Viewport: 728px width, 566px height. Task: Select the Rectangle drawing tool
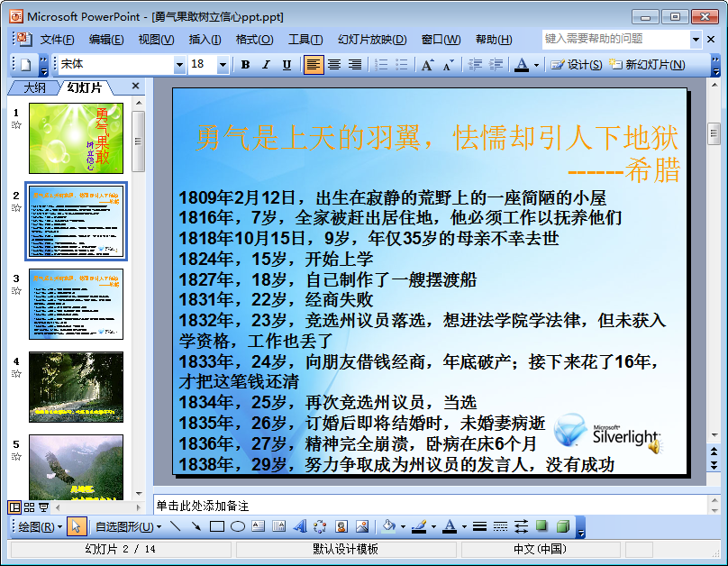coord(217,526)
